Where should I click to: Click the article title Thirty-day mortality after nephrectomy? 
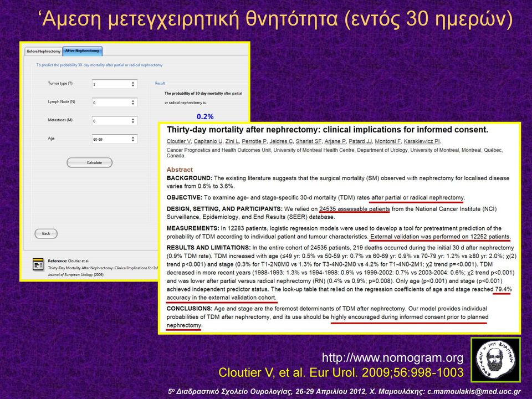click(328, 130)
